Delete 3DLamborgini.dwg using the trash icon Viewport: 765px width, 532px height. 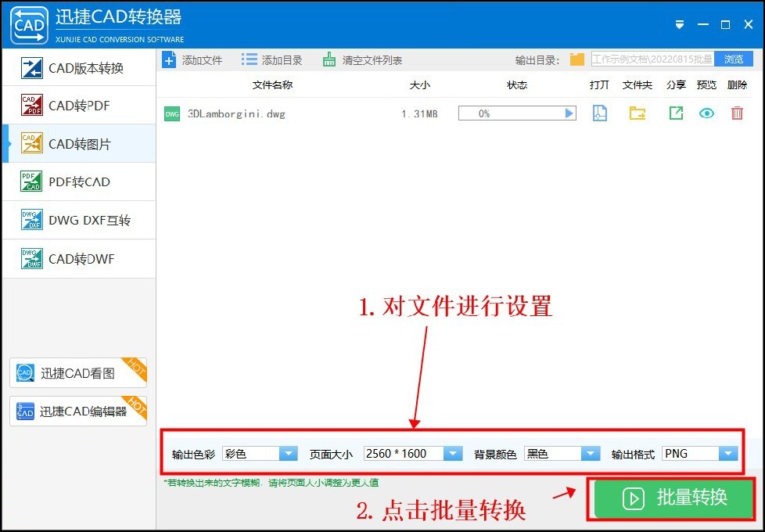tap(737, 113)
